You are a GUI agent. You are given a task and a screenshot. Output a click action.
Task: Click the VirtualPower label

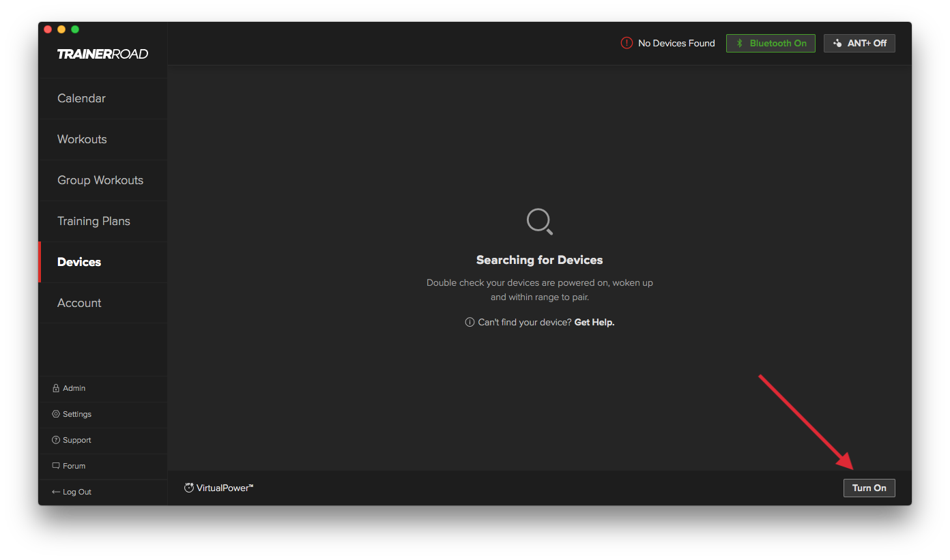click(225, 488)
